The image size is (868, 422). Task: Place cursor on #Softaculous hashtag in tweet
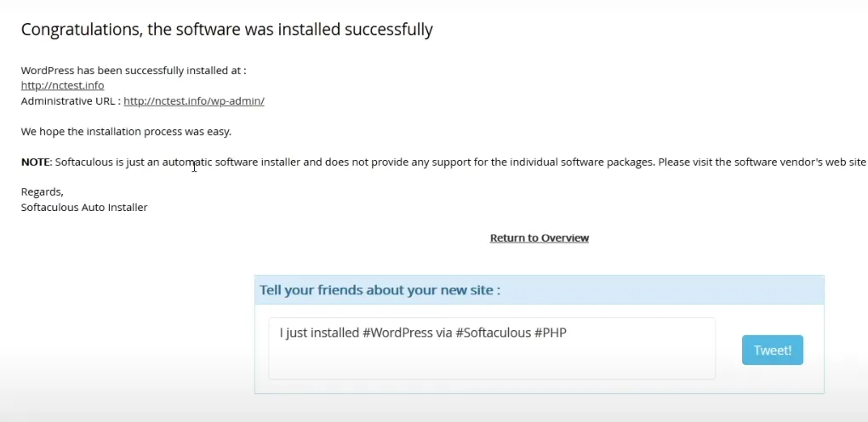(492, 334)
